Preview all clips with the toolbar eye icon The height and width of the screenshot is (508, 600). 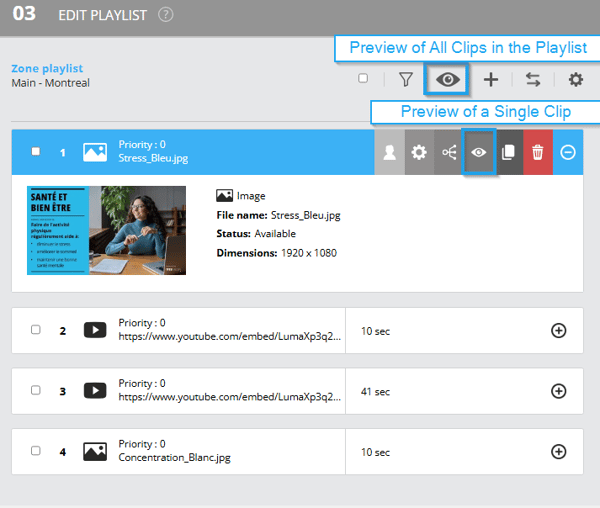447,80
